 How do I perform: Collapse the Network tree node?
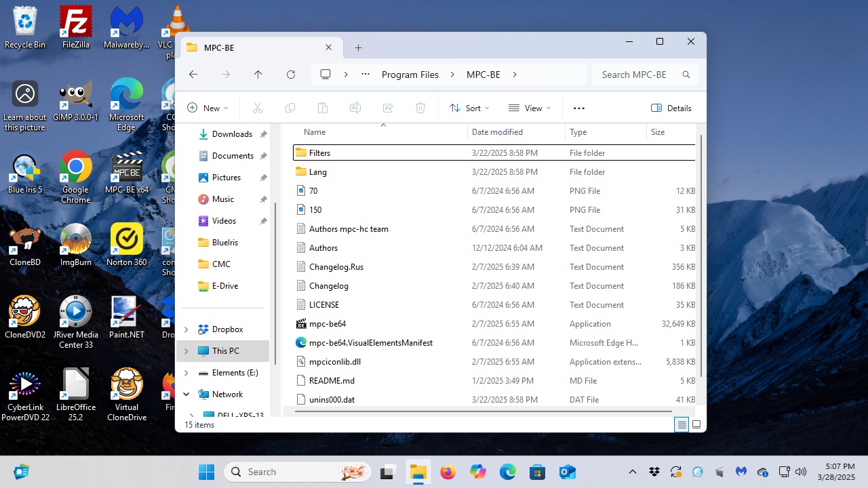tap(186, 394)
